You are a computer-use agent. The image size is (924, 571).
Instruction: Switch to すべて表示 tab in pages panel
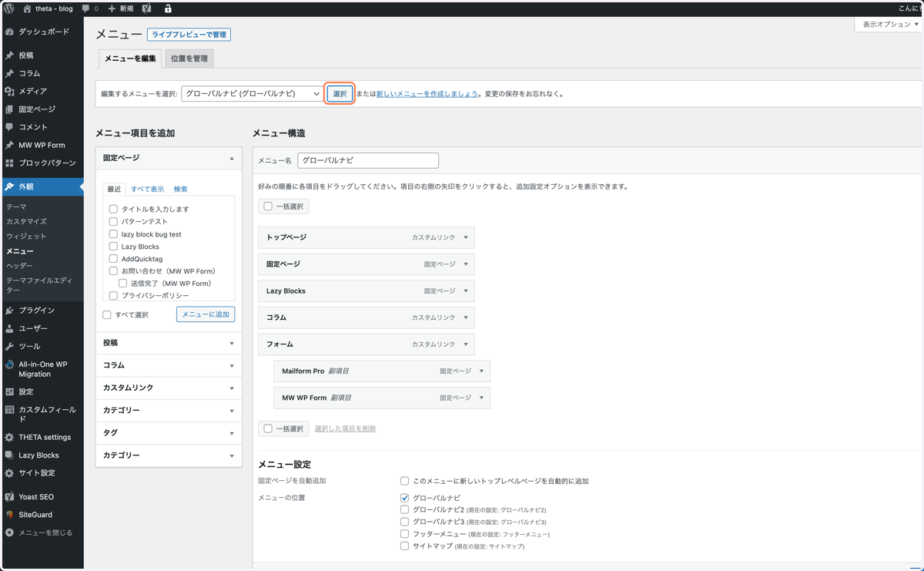[x=147, y=189]
